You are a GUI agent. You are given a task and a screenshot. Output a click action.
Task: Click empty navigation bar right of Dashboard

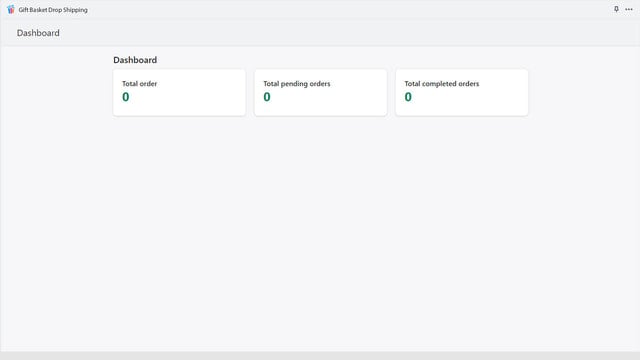click(347, 33)
